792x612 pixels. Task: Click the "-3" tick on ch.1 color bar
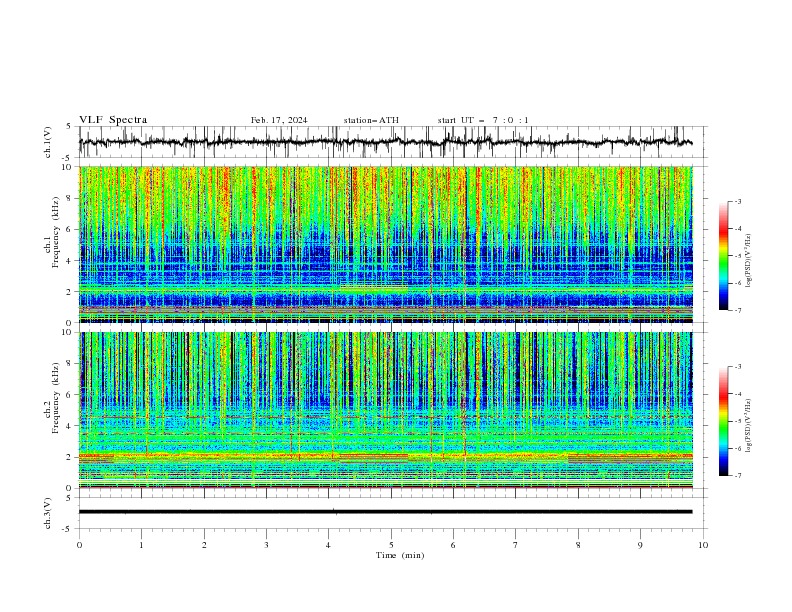737,201
